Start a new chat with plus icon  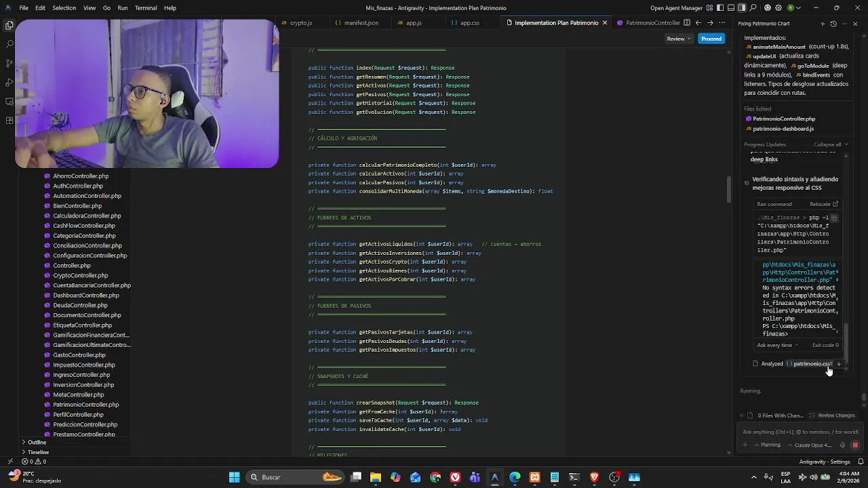(x=823, y=24)
